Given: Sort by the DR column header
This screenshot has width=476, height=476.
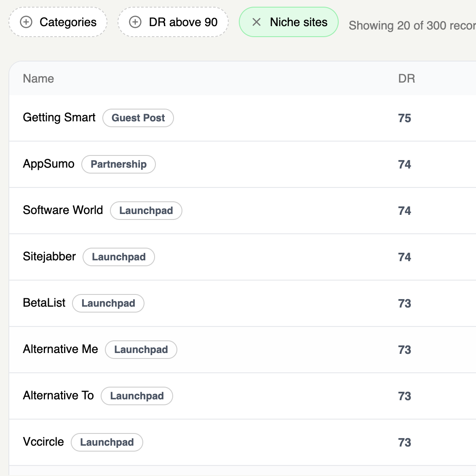Looking at the screenshot, I should pos(406,79).
